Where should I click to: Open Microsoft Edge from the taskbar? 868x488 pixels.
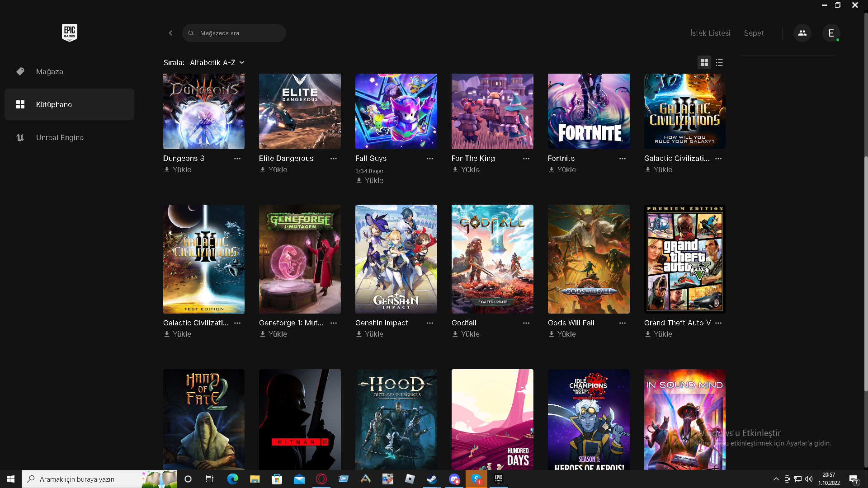tap(233, 479)
